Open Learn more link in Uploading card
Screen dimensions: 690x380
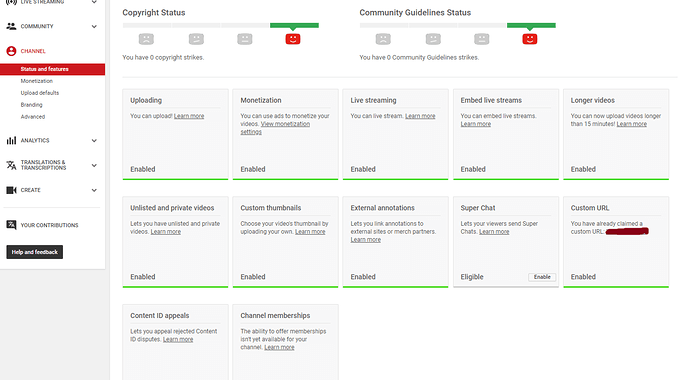[189, 116]
